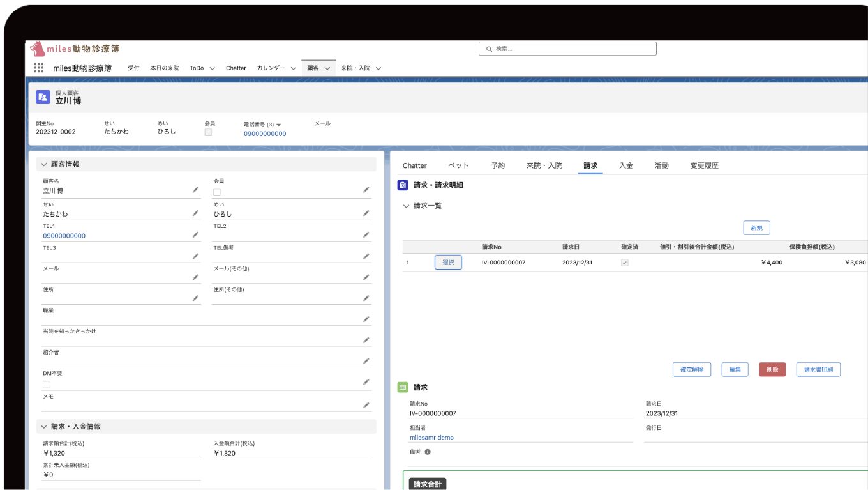
Task: Toggle 会員 checkbox in 顧客情報 section
Action: 217,192
